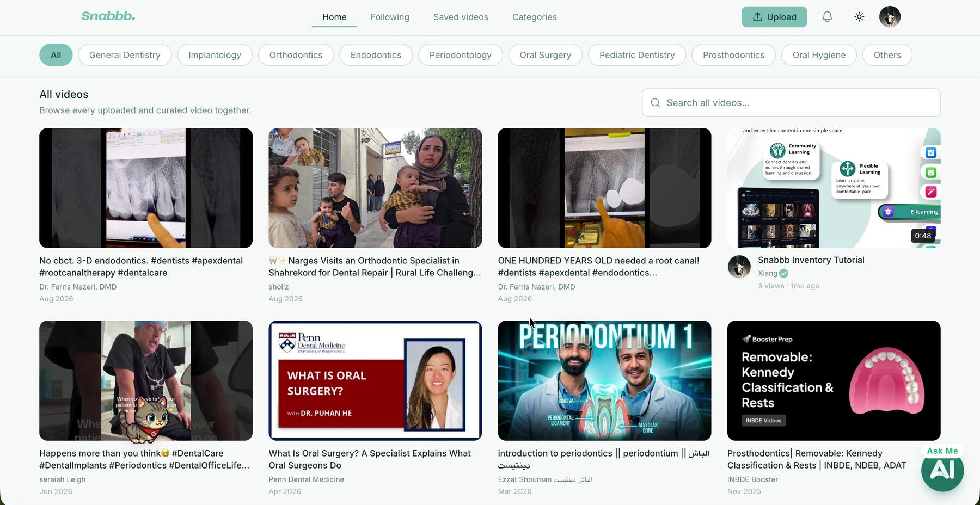Click the What Is Oral Surgery title text
The height and width of the screenshot is (505, 980).
point(370,459)
